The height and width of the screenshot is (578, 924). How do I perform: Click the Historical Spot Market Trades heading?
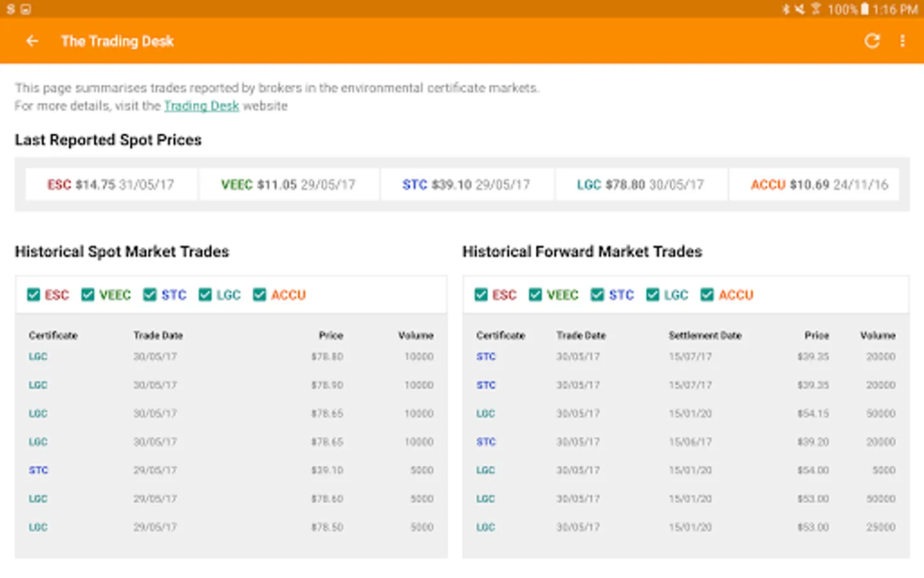tap(122, 252)
